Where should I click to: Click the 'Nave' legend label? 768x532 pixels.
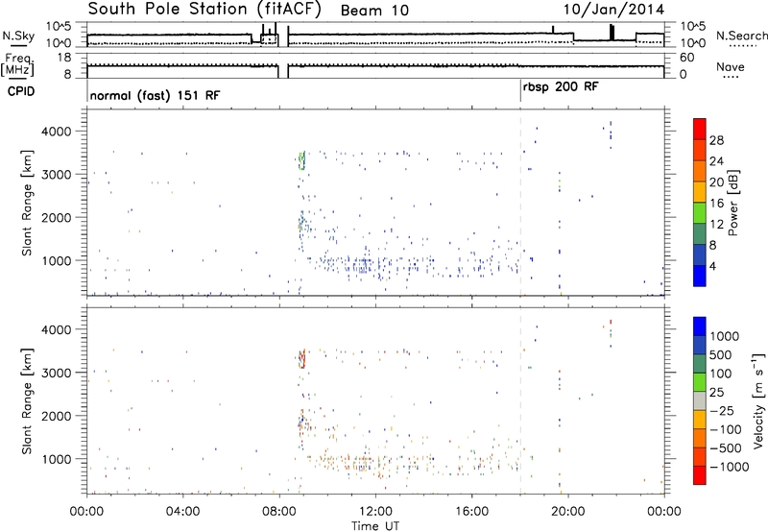[731, 67]
